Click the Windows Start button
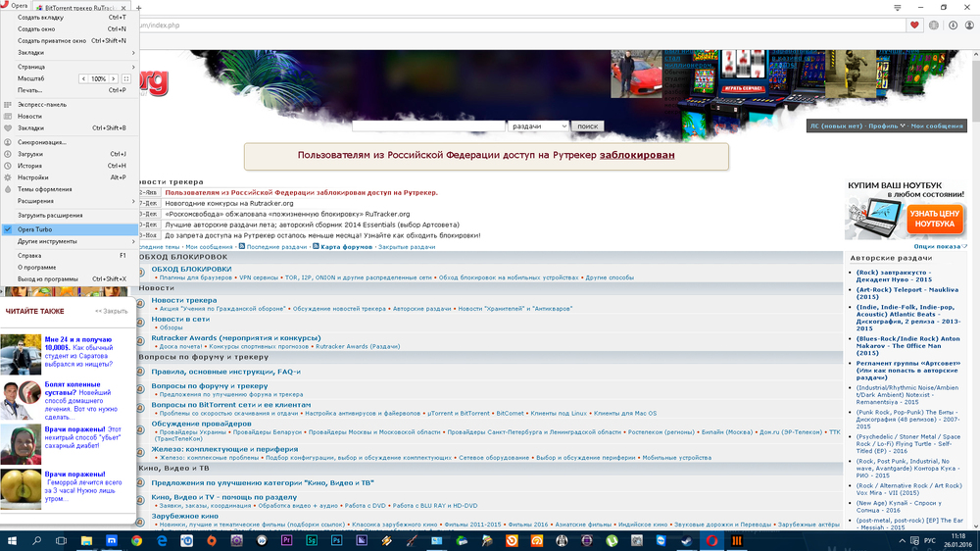Image resolution: width=980 pixels, height=551 pixels. [12, 540]
